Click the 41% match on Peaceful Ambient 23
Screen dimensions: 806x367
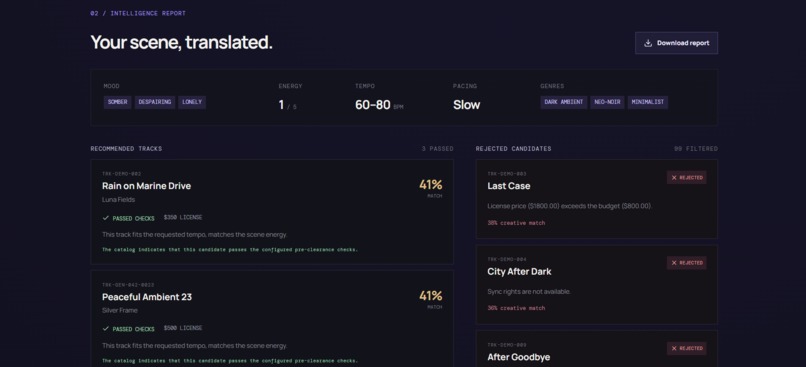[x=430, y=296]
